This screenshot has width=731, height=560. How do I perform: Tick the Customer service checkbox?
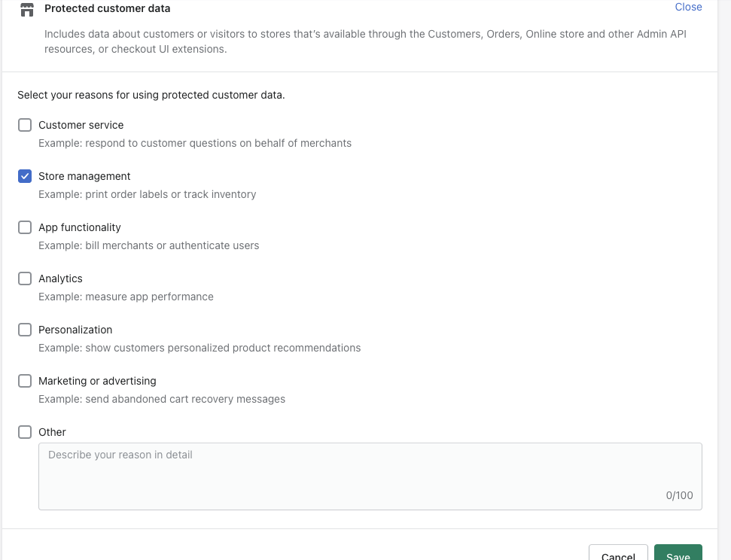tap(25, 125)
